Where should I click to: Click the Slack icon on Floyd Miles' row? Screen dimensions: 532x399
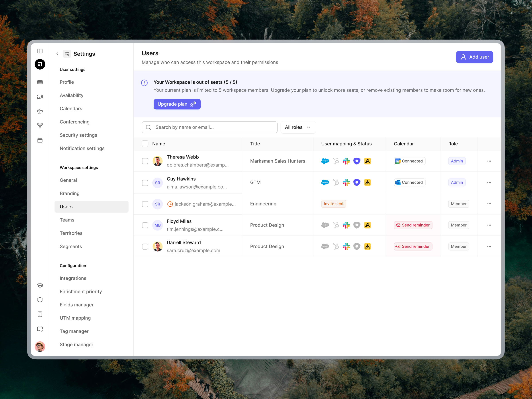click(x=346, y=225)
